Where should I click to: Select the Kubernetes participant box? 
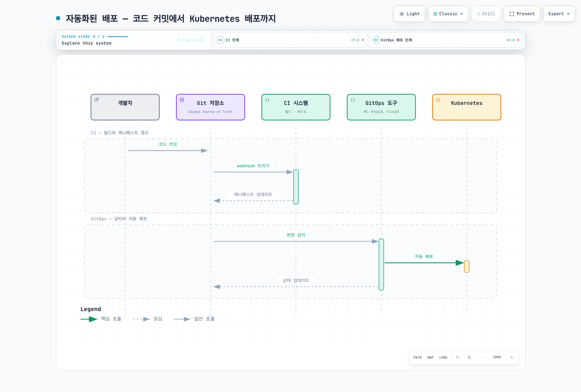(467, 107)
